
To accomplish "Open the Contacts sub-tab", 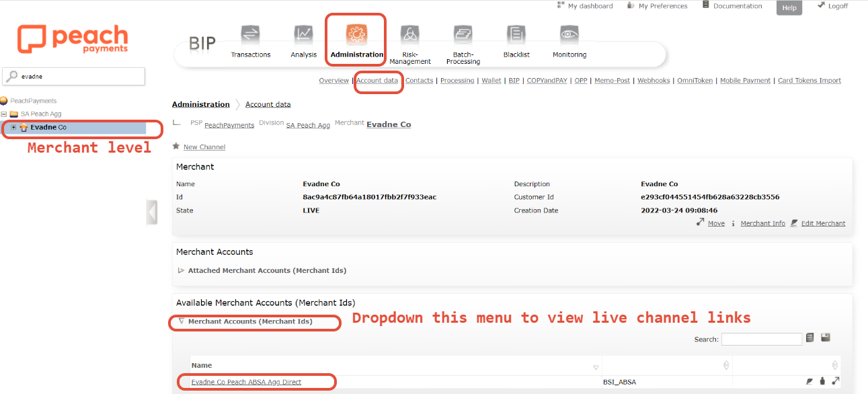I will (420, 81).
